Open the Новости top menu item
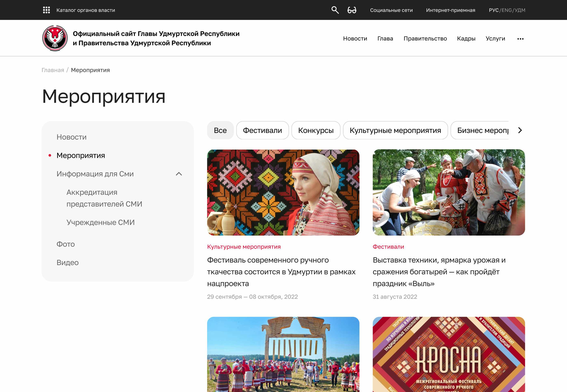567x392 pixels. (355, 39)
